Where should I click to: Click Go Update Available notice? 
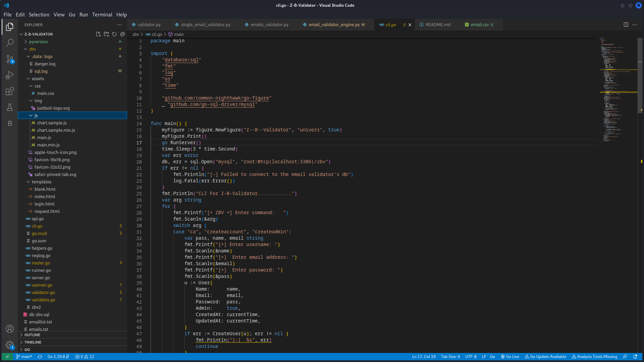click(545, 357)
